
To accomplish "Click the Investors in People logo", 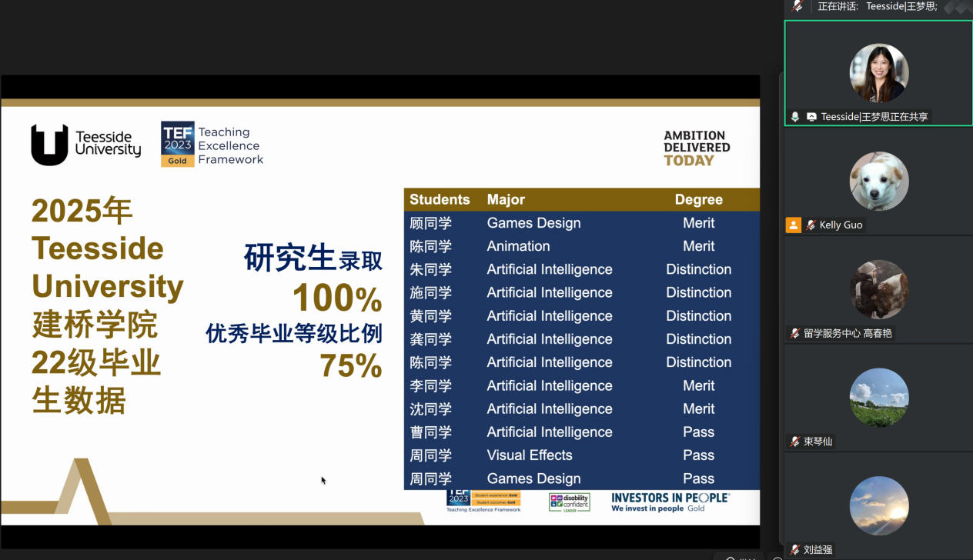I will click(x=670, y=502).
